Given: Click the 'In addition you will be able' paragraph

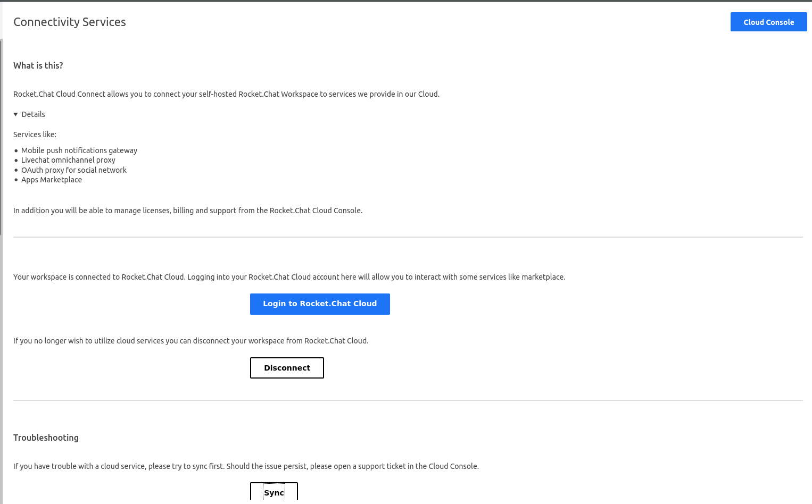Looking at the screenshot, I should [188, 211].
